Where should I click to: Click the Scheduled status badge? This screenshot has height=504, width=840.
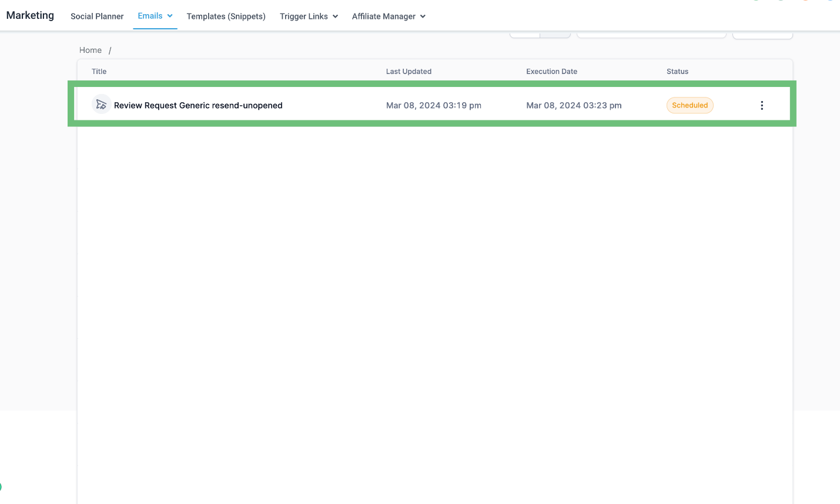(690, 105)
